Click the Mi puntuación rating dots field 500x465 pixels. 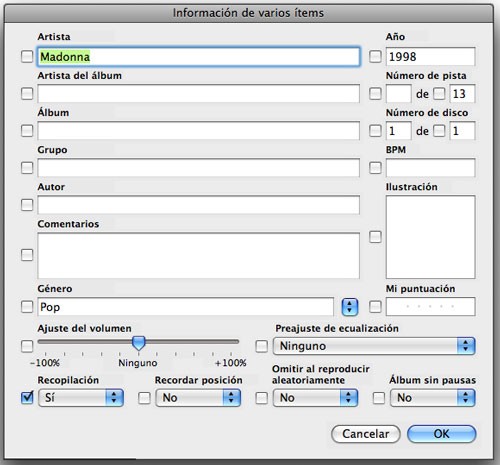click(x=431, y=307)
